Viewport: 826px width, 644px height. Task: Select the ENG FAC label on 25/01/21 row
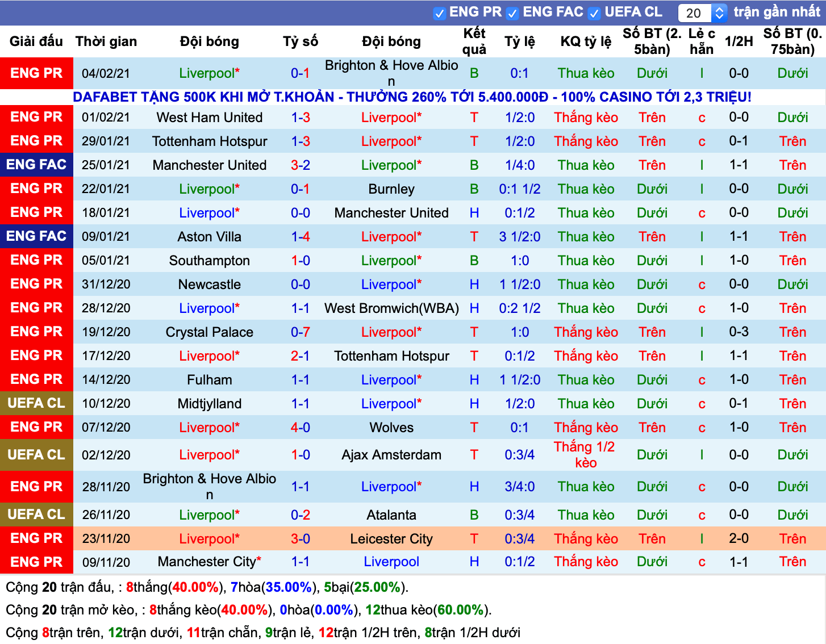tap(36, 165)
